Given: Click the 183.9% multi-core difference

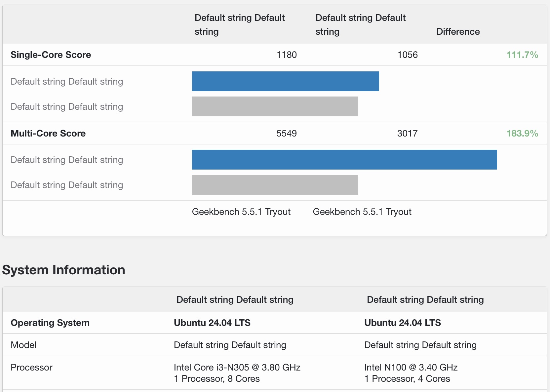Looking at the screenshot, I should click(522, 134).
